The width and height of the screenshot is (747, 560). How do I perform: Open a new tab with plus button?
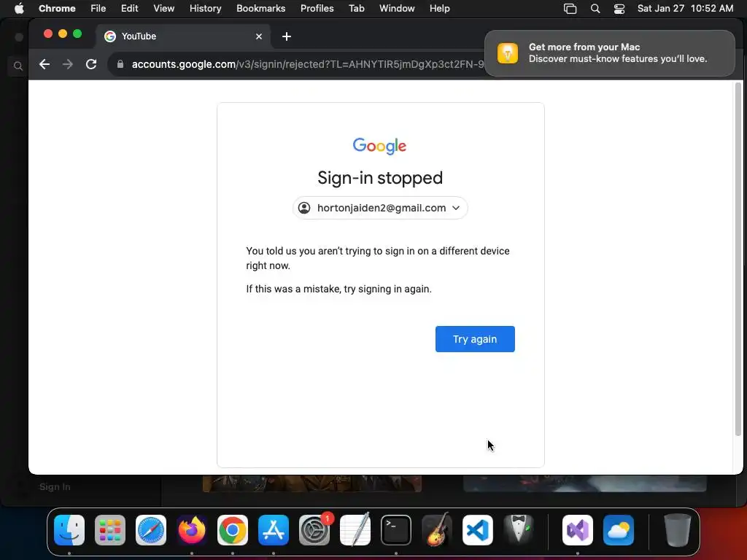(286, 36)
